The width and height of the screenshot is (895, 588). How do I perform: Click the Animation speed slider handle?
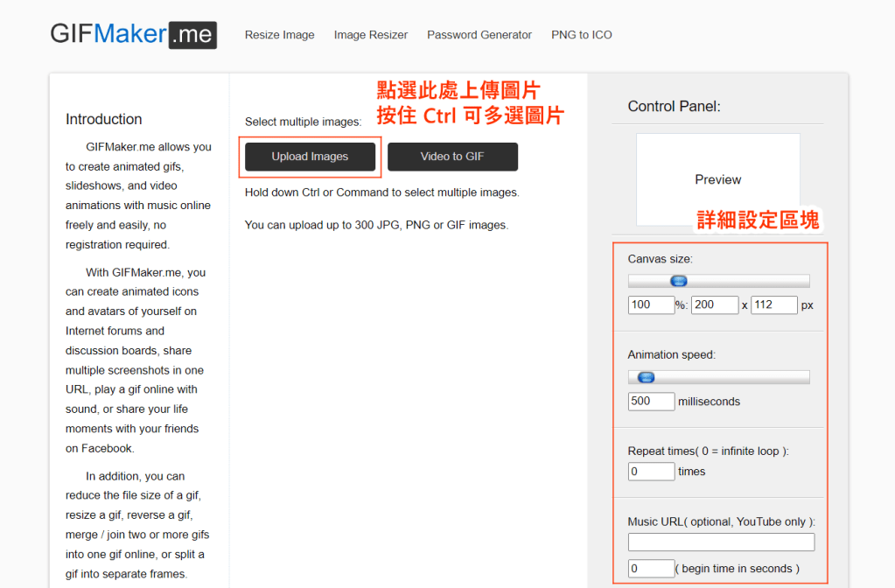pyautogui.click(x=646, y=377)
